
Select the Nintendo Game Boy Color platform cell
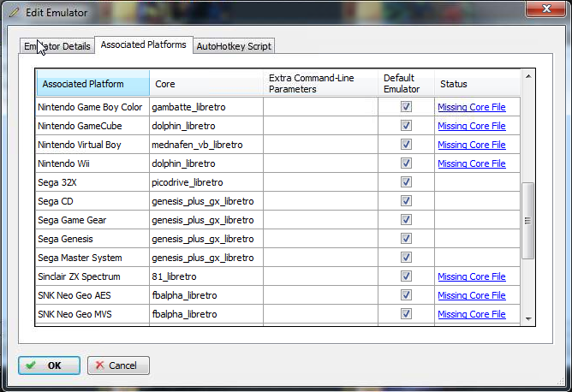coord(92,107)
